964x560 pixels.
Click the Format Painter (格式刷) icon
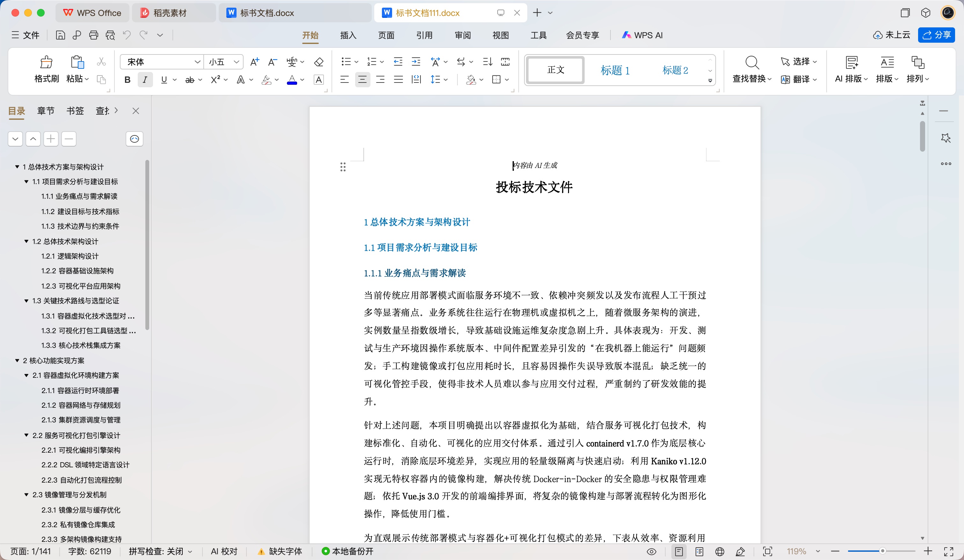tap(46, 62)
